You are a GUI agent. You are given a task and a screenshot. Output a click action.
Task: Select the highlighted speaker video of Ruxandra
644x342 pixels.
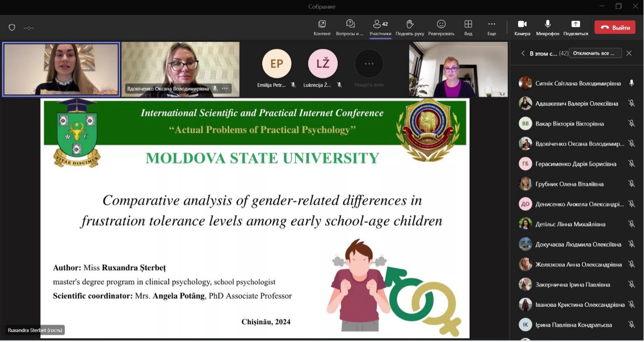61,69
